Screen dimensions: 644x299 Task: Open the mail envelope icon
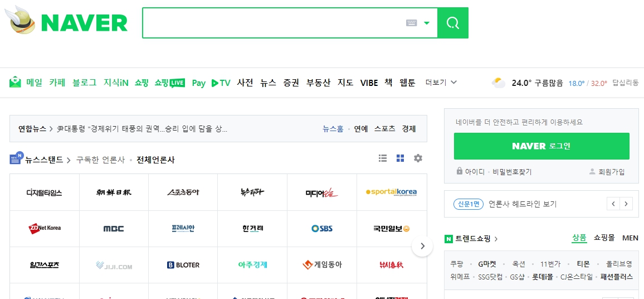coord(15,82)
